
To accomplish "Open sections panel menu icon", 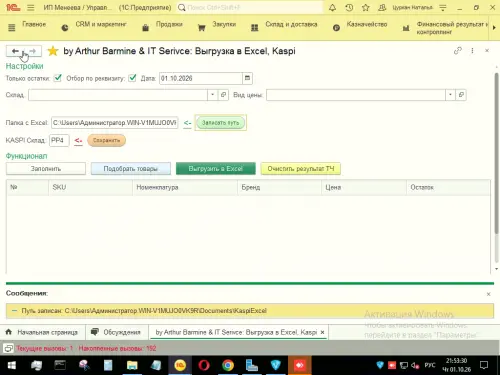I will (x=12, y=28).
